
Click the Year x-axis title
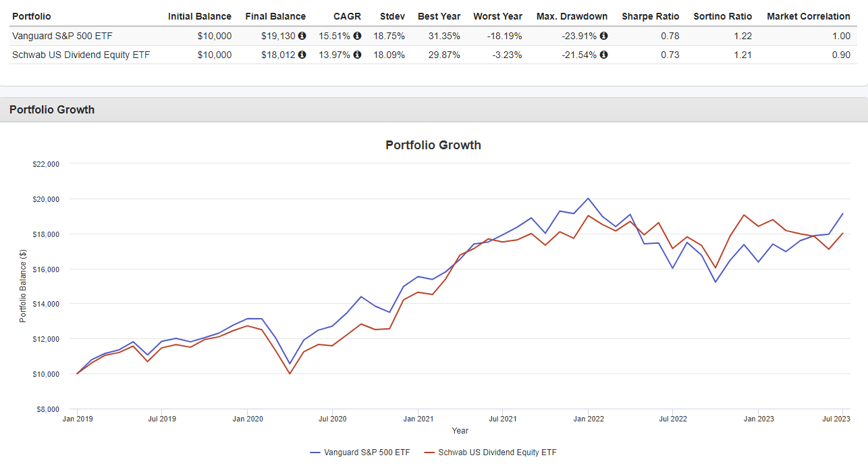pos(460,430)
